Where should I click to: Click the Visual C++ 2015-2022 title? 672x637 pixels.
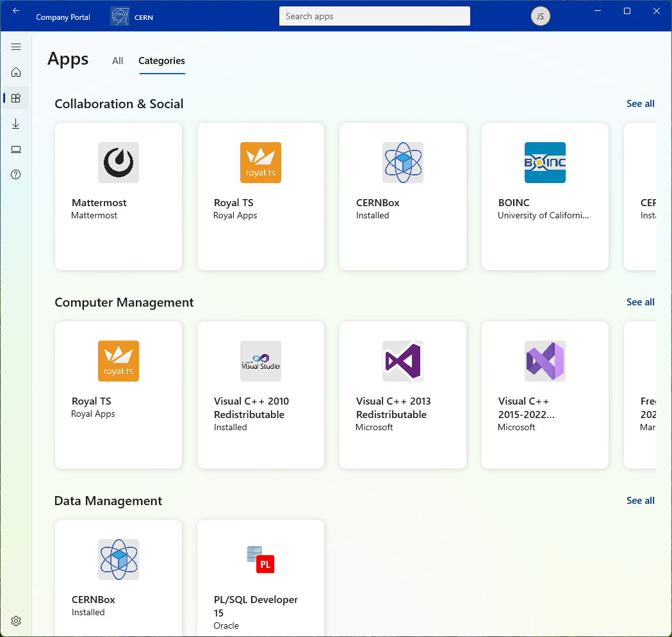(x=527, y=408)
